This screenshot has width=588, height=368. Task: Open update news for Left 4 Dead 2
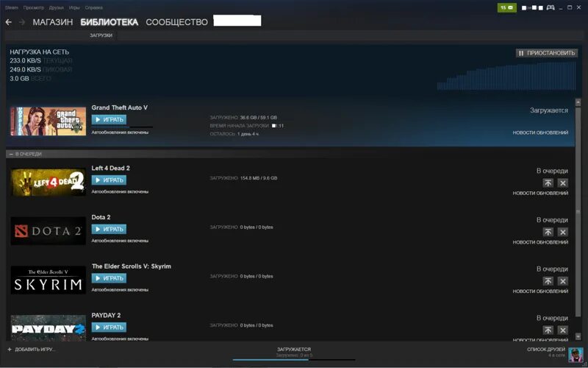[x=540, y=193]
